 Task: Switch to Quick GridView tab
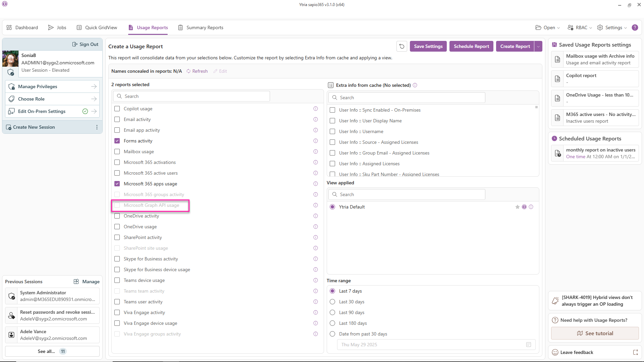pos(97,27)
